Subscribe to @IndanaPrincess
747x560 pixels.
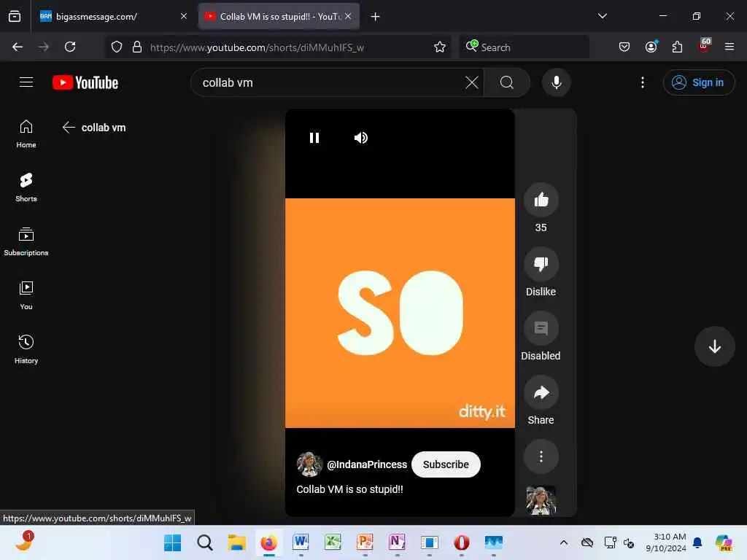446,464
